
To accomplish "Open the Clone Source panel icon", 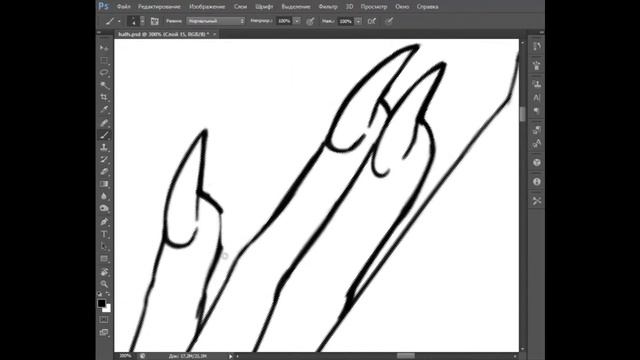I will (537, 84).
